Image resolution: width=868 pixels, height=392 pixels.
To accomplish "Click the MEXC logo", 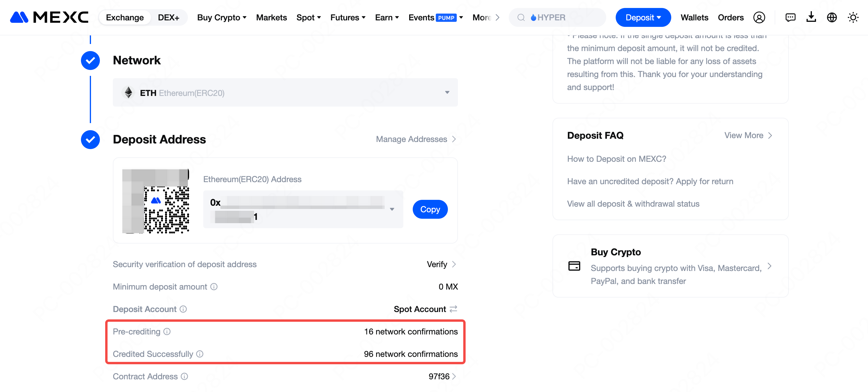I will coord(49,17).
